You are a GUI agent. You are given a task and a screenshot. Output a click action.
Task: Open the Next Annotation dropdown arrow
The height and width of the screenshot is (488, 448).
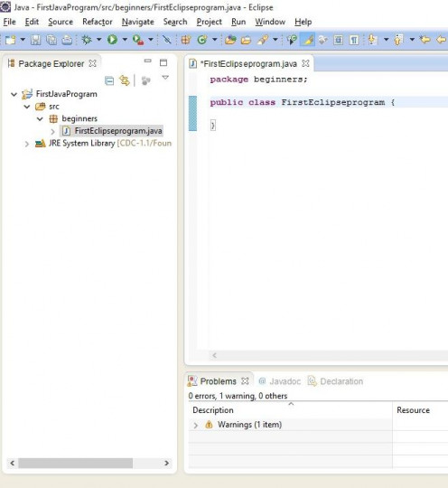point(386,40)
